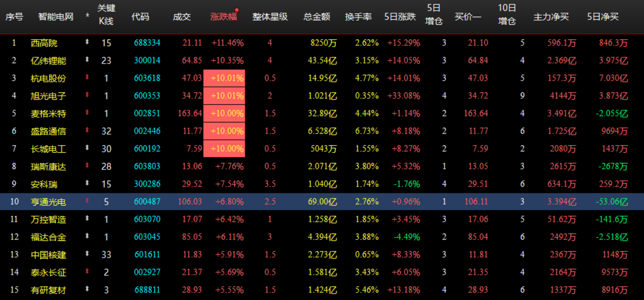The width and height of the screenshot is (644, 300).
Task: Select stock name 泰永长征
Action: 48,272
